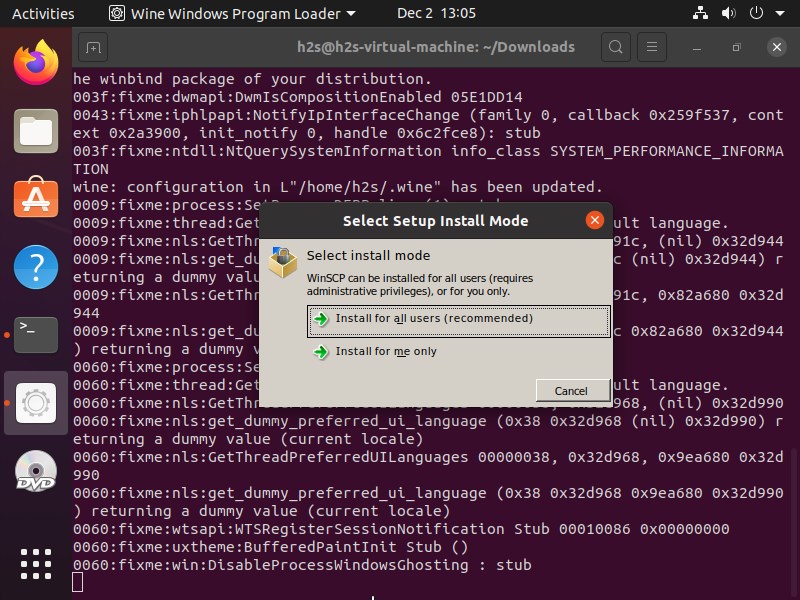Open the Activities overview
The image size is (800, 600).
43,14
